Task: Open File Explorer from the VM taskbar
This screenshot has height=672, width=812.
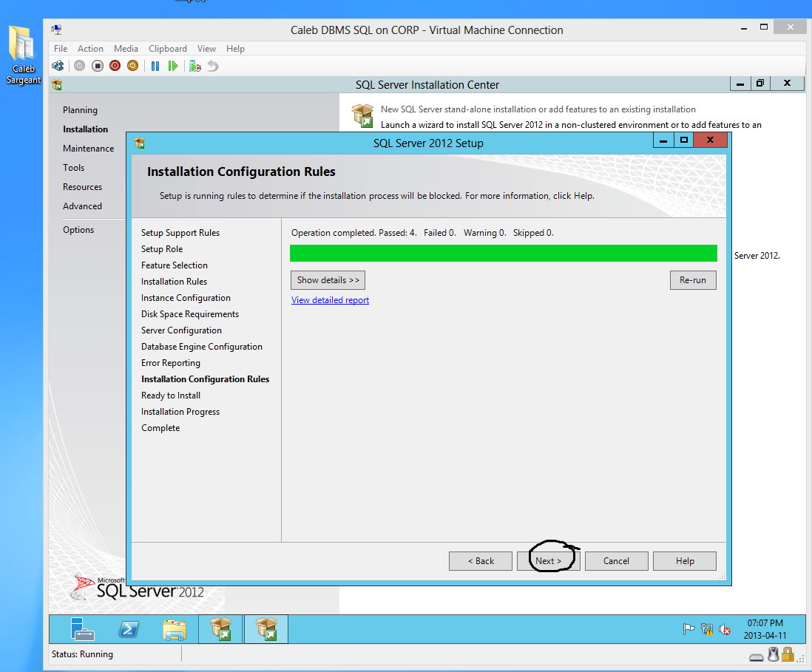Action: pyautogui.click(x=175, y=630)
